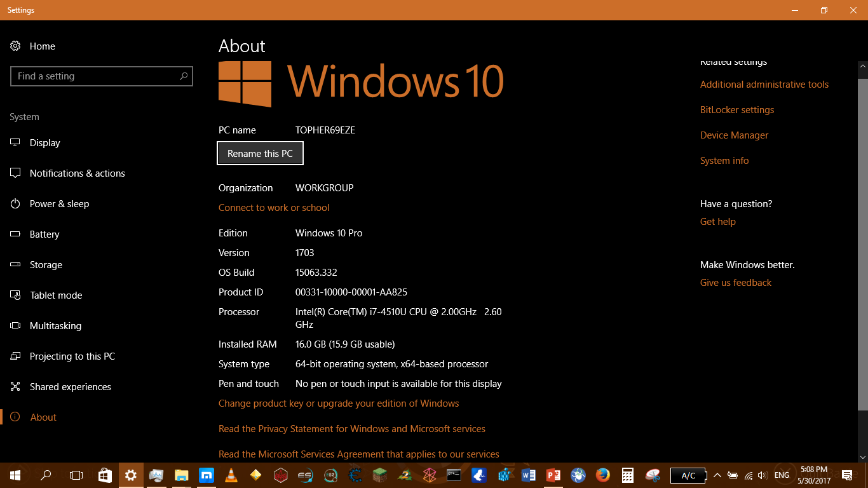This screenshot has width=868, height=488.
Task: Open Device Manager link
Action: pos(734,135)
